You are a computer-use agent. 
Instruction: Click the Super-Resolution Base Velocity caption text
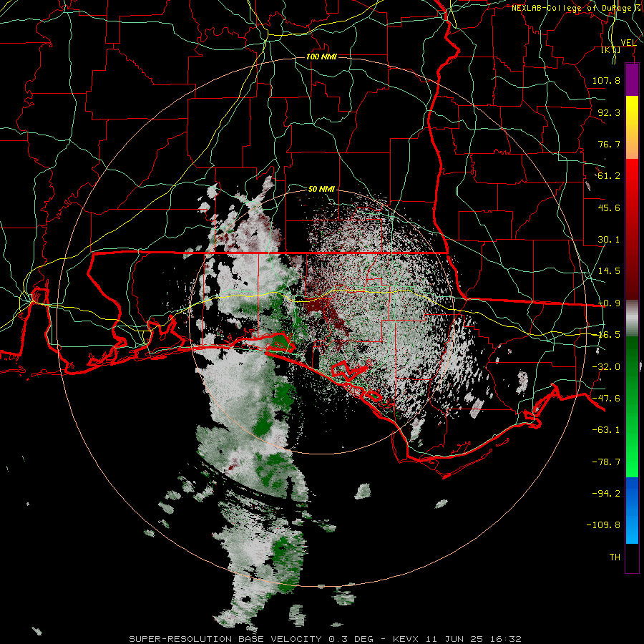[326, 639]
